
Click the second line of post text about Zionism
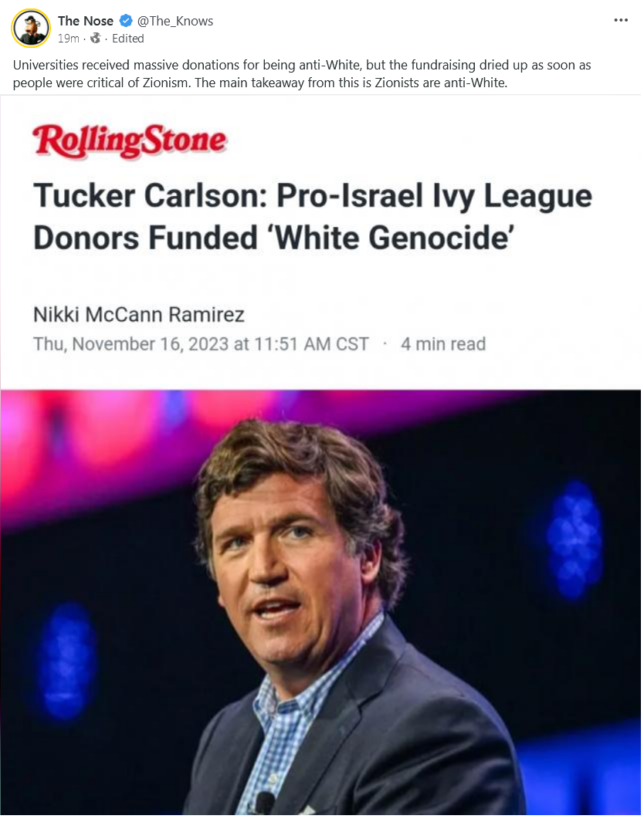pos(260,83)
